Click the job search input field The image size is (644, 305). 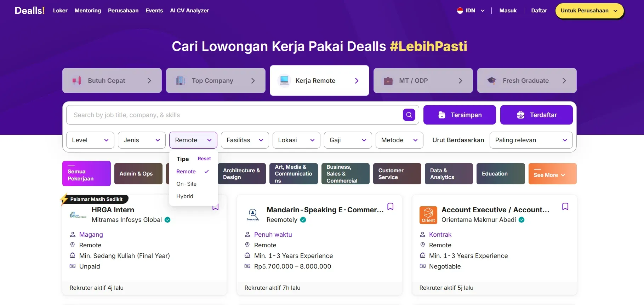click(234, 115)
